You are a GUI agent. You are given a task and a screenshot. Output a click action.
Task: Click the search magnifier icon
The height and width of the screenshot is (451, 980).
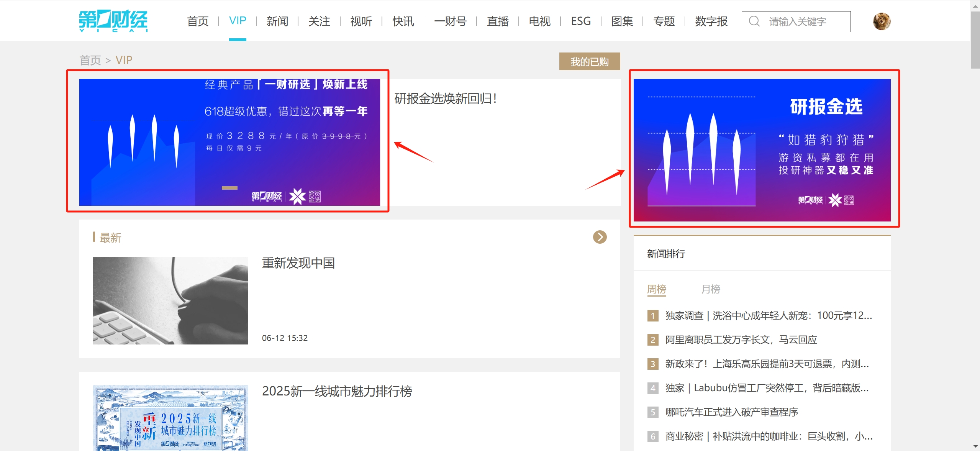pos(754,21)
